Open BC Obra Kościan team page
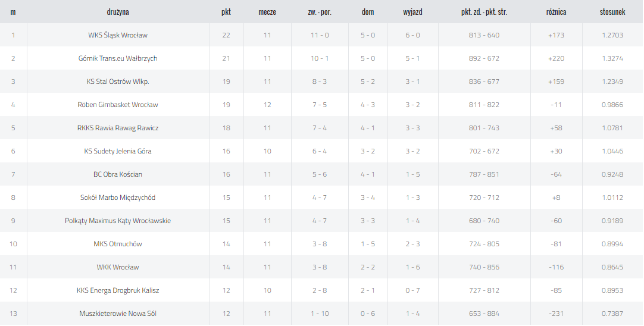The image size is (644, 326). [x=118, y=174]
